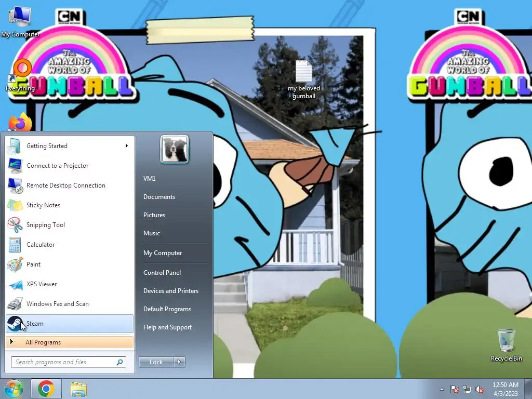Open Control Panel
The width and height of the screenshot is (532, 399).
pos(162,273)
